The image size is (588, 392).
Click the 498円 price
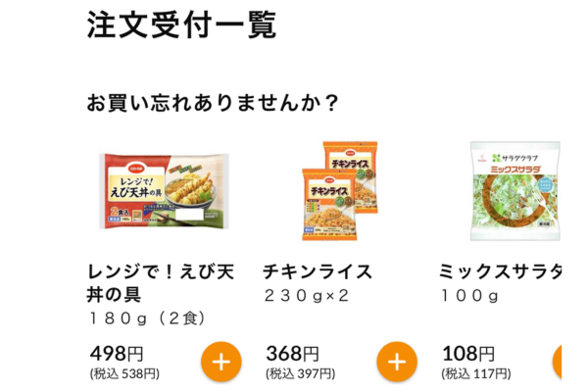click(x=117, y=354)
